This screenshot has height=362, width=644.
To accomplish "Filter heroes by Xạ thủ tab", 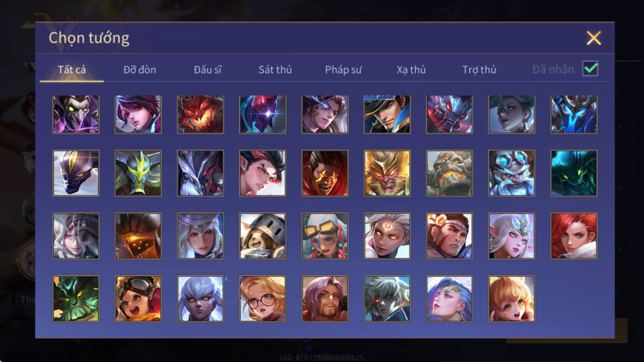I will 411,70.
